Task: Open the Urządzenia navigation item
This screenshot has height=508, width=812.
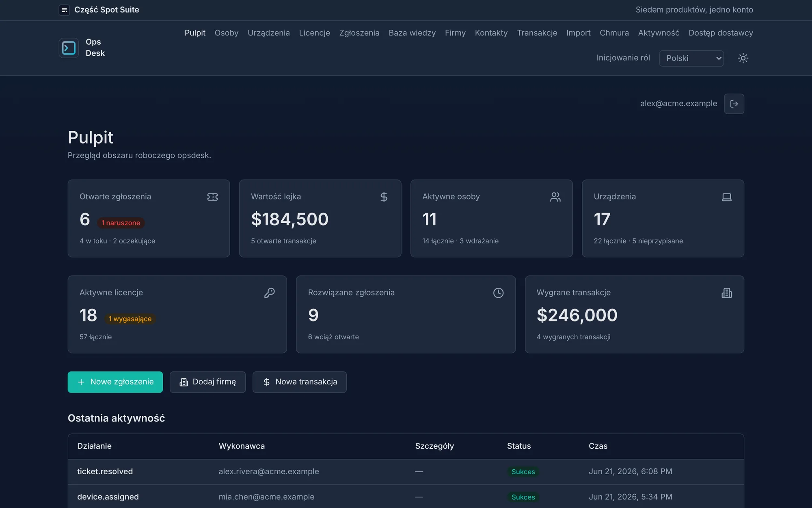Action: point(269,33)
